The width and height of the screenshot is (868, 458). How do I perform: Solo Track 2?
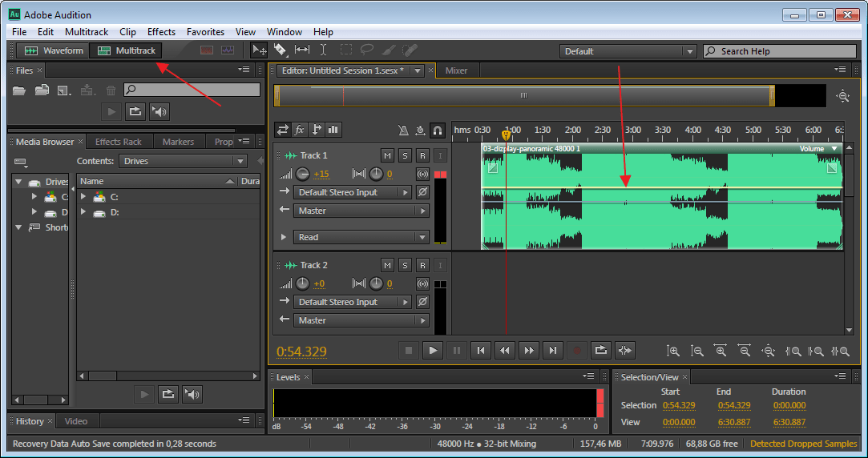pos(405,264)
